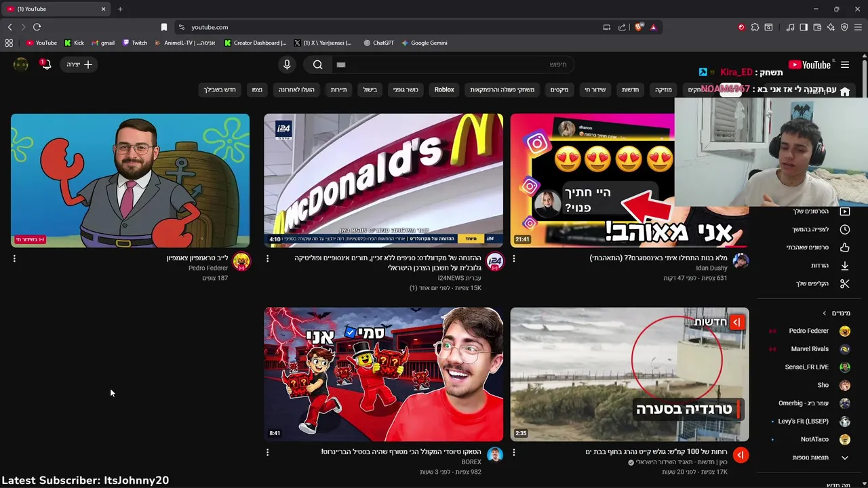Open NotATaco subscription channel

point(810,439)
